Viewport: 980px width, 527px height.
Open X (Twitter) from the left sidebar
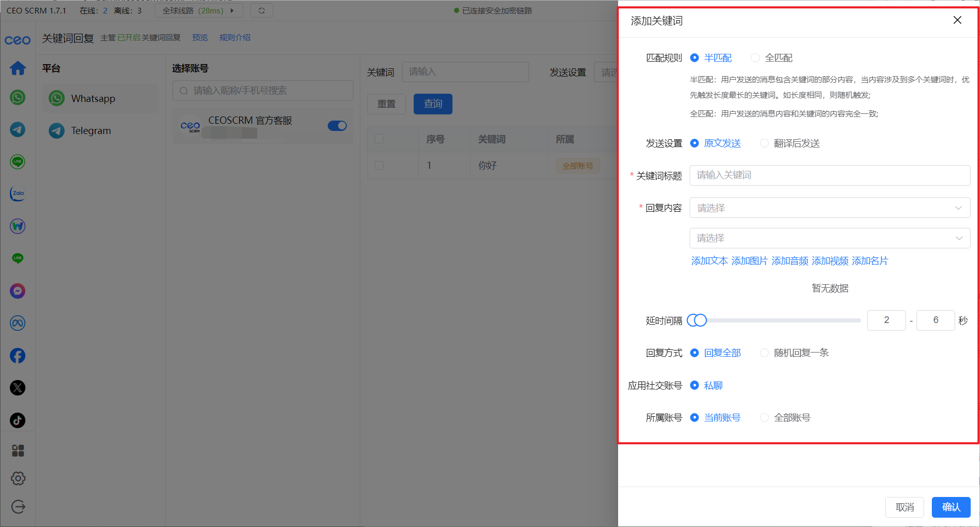pos(18,388)
